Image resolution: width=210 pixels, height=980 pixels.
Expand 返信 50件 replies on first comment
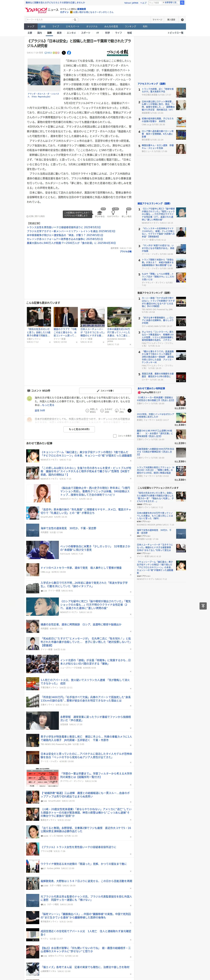coord(40,410)
